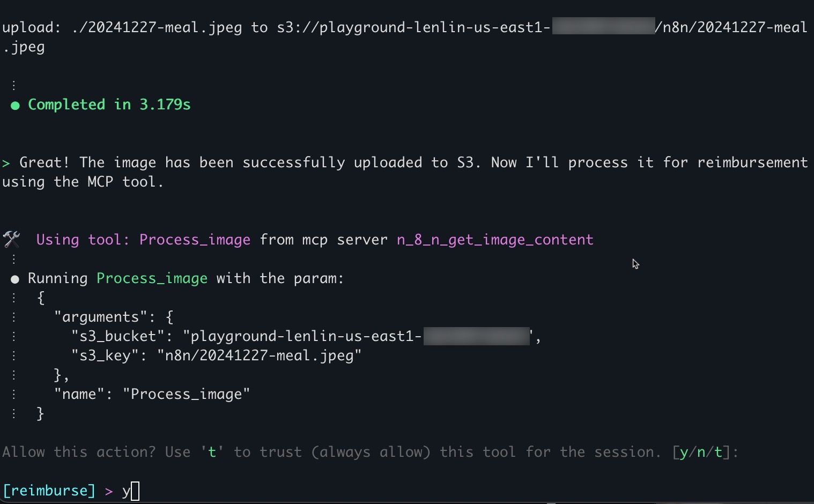The image size is (814, 504).
Task: Click the 'Completed in 3.179s' status text
Action: click(x=109, y=105)
